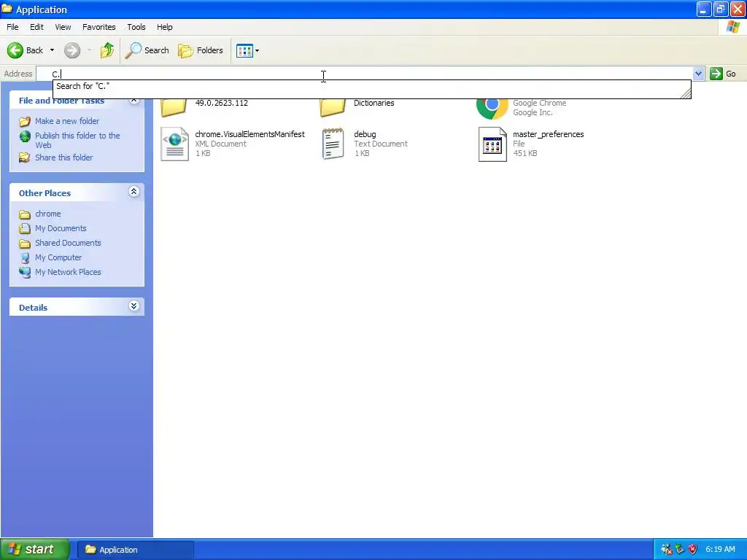Open the Tools menu
This screenshot has height=560, width=747.
pyautogui.click(x=136, y=27)
